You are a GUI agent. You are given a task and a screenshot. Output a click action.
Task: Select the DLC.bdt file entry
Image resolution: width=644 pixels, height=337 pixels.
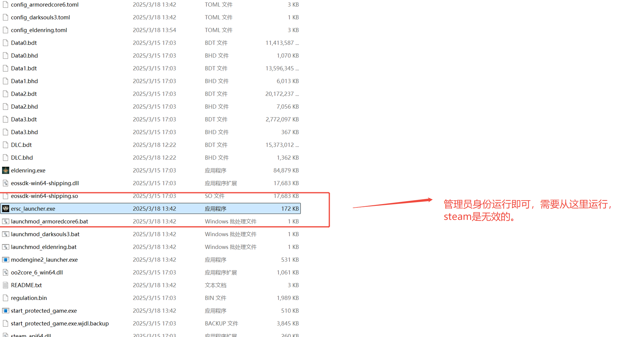[x=21, y=145]
